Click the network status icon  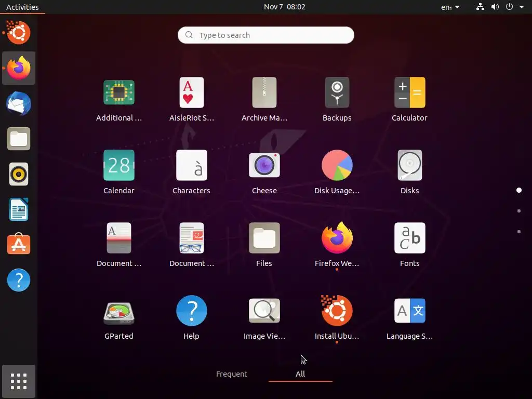(480, 7)
